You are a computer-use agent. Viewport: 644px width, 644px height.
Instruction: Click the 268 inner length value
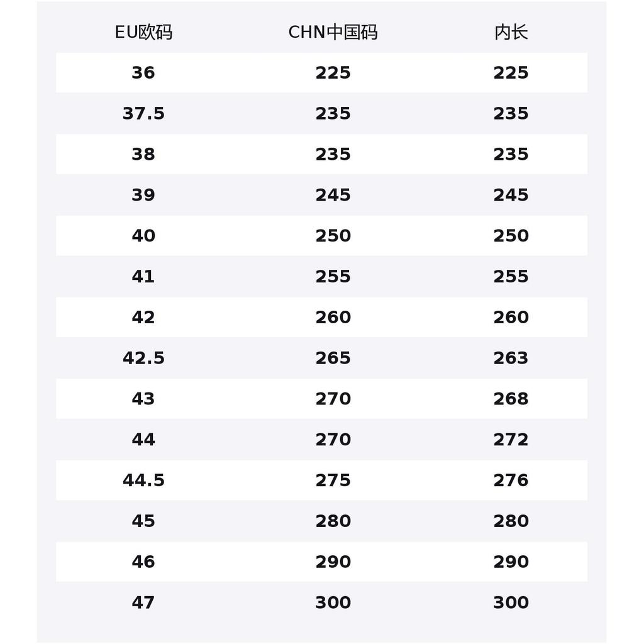pos(511,398)
